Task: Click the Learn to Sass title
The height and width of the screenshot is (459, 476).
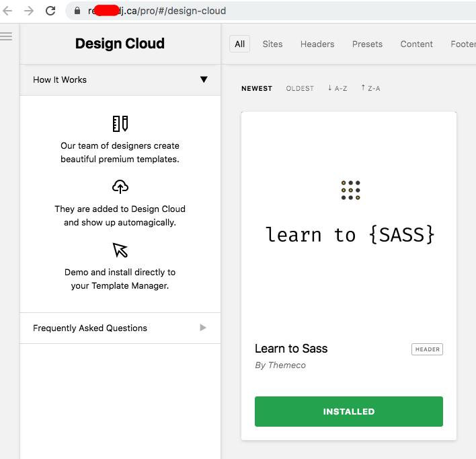Action: pyautogui.click(x=291, y=349)
